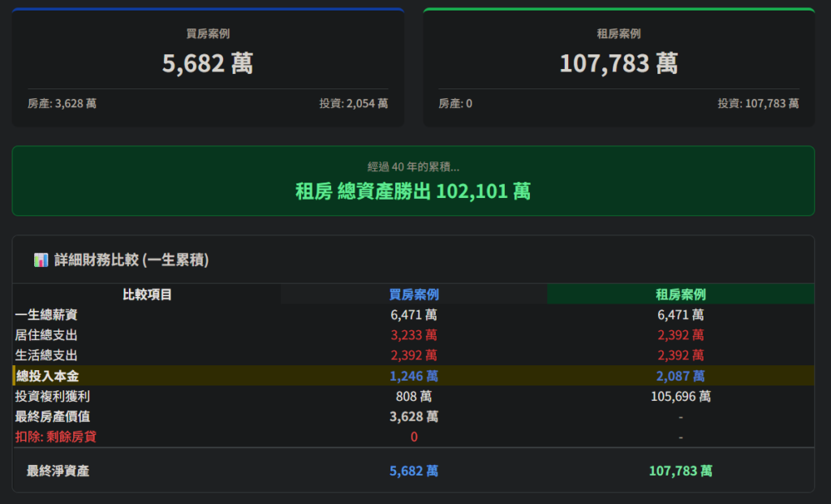
Task: Click the 居住總支出 row label
Action: 46,335
